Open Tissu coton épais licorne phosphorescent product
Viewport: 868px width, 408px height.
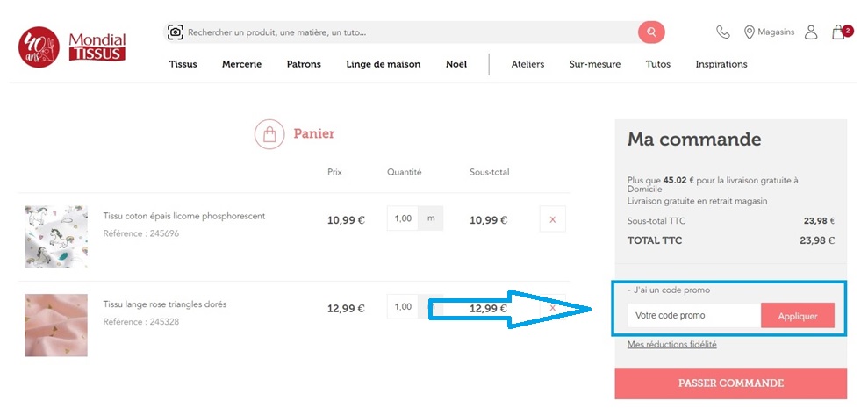pyautogui.click(x=183, y=216)
